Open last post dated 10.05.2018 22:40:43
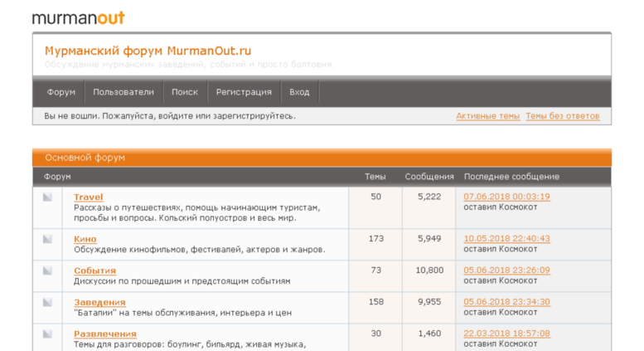 click(x=506, y=239)
